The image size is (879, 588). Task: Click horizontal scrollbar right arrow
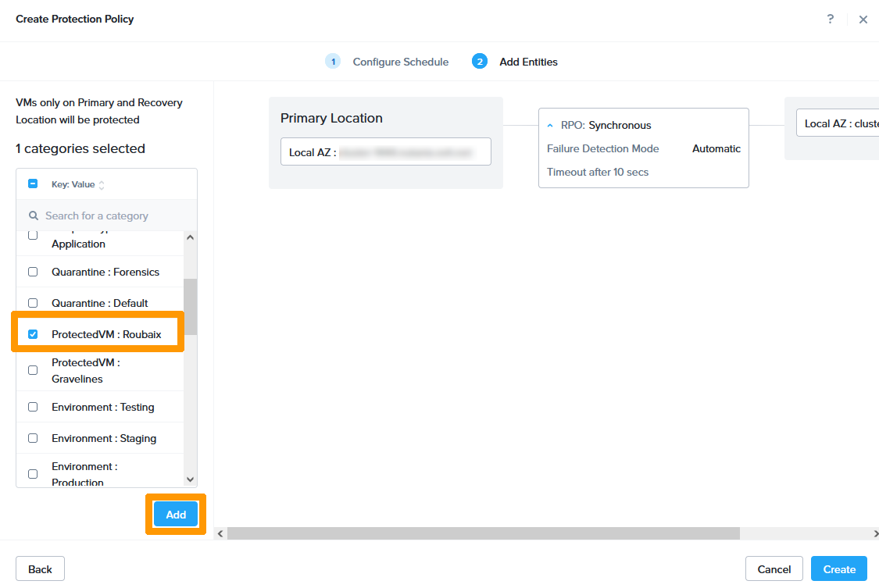coord(874,533)
